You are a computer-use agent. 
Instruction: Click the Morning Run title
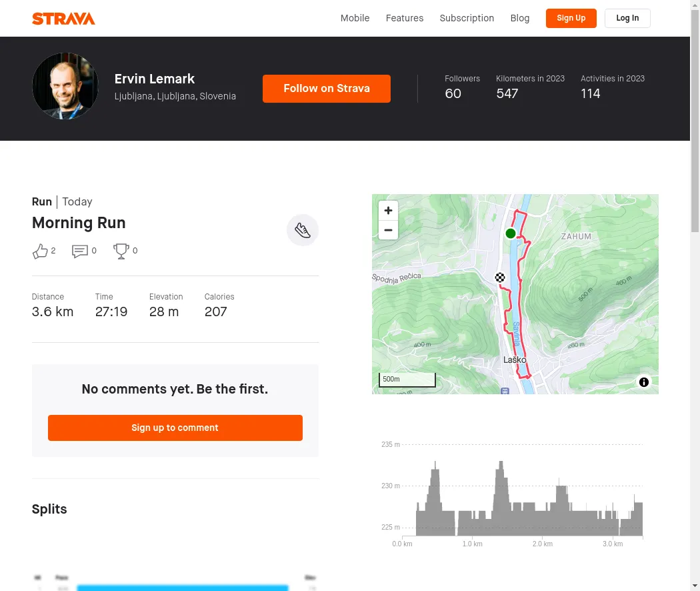click(79, 223)
